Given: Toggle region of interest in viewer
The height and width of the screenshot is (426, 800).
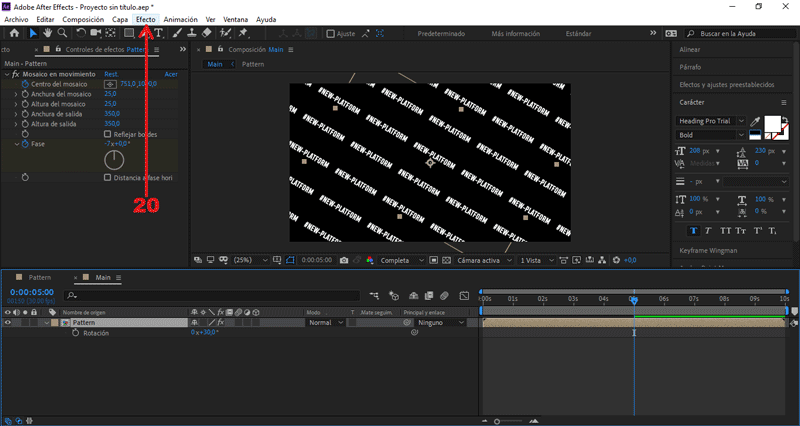Looking at the screenshot, I should pyautogui.click(x=433, y=260).
